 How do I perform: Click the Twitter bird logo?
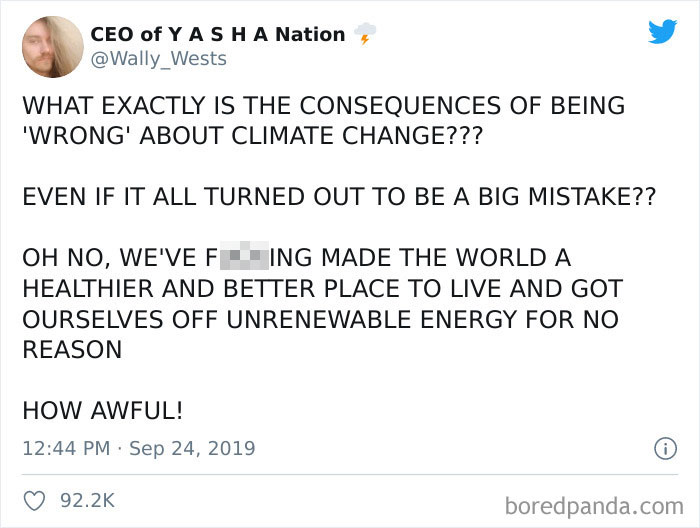(x=661, y=31)
